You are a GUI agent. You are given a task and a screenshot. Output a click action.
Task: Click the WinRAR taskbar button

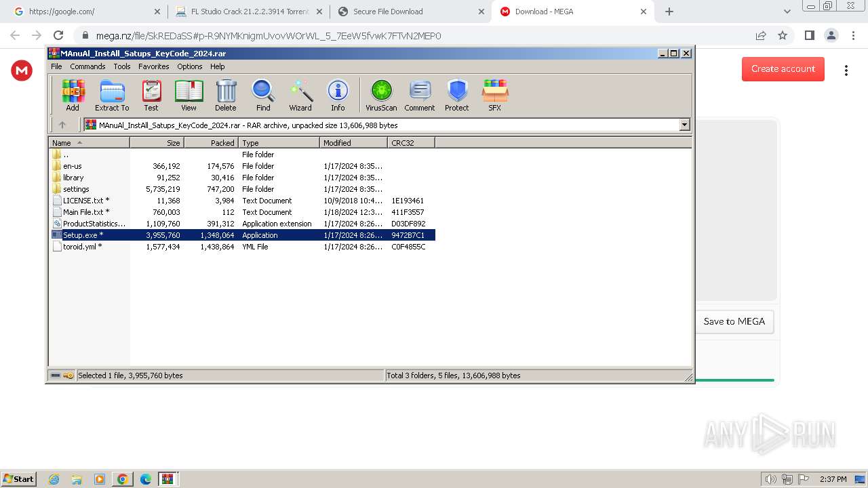168,479
